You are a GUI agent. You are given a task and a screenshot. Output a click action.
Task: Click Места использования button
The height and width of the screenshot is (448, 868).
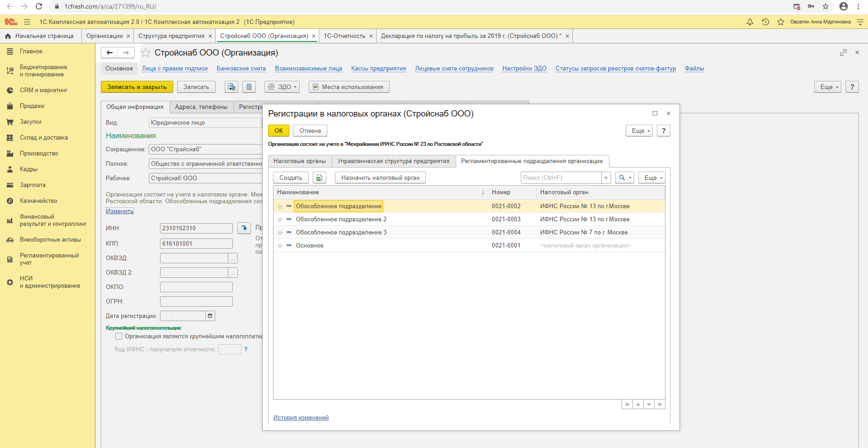coord(349,87)
